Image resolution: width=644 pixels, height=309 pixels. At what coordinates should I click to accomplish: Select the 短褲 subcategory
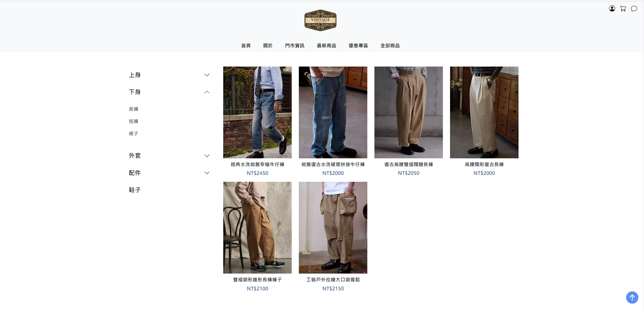(134, 121)
